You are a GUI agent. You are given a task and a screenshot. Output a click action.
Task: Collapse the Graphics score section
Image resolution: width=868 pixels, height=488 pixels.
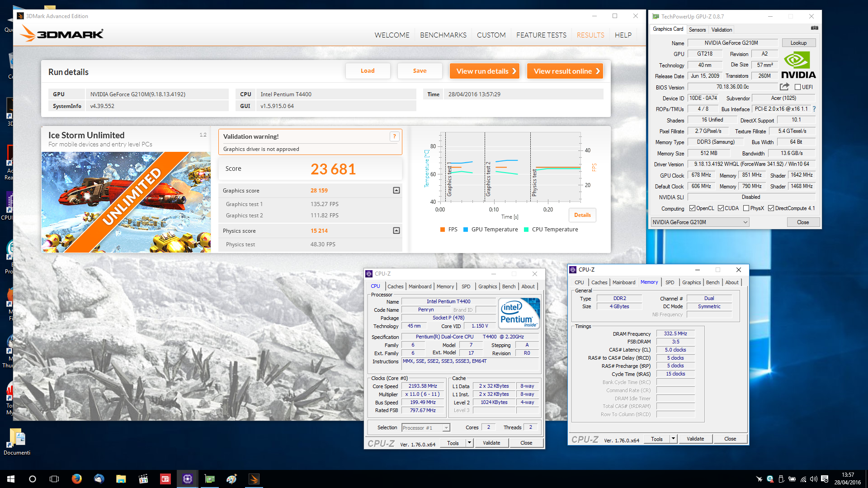tap(396, 190)
